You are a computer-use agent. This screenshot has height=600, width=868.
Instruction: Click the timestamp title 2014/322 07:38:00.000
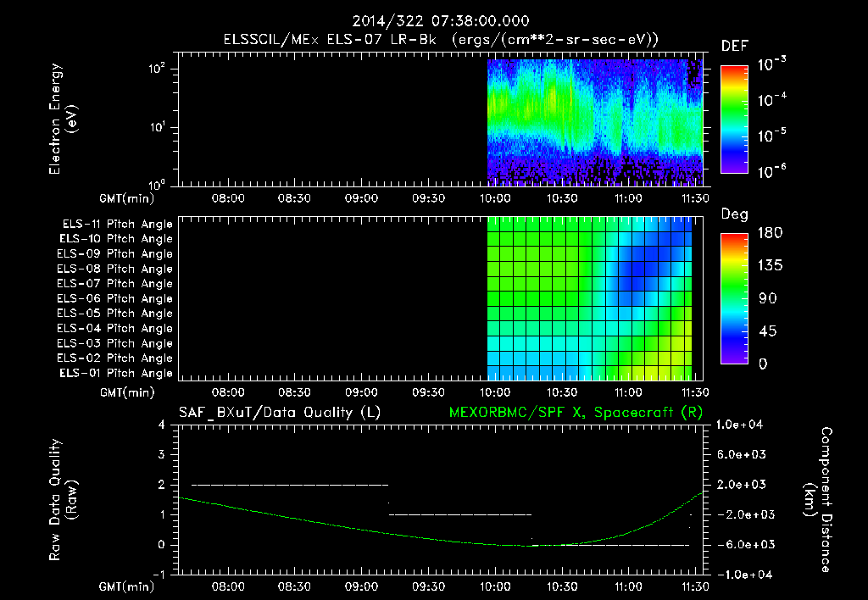click(441, 21)
